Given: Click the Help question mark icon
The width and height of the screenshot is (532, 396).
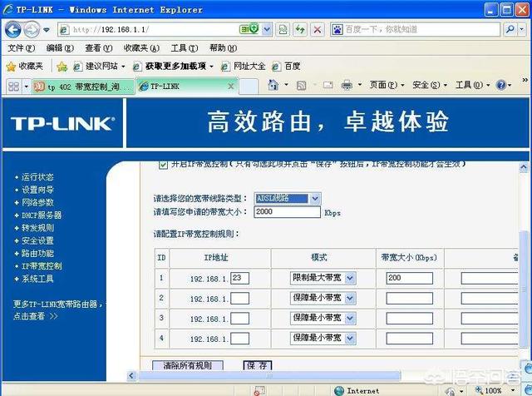Looking at the screenshot, I should click(x=501, y=85).
